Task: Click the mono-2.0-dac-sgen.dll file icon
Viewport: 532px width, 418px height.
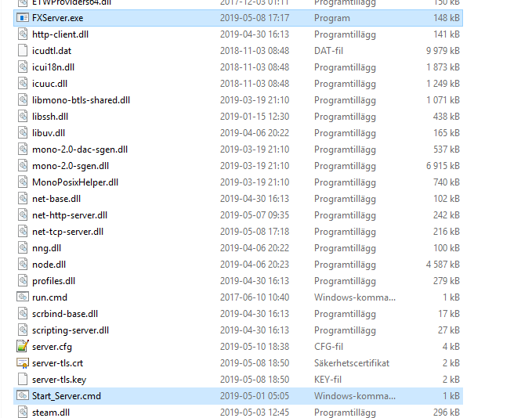Action: (x=23, y=150)
